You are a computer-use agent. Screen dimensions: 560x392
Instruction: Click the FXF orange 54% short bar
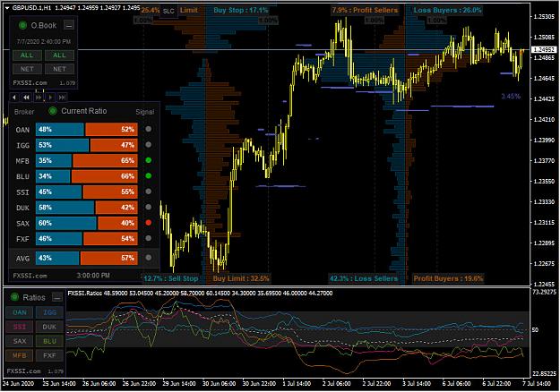110,239
